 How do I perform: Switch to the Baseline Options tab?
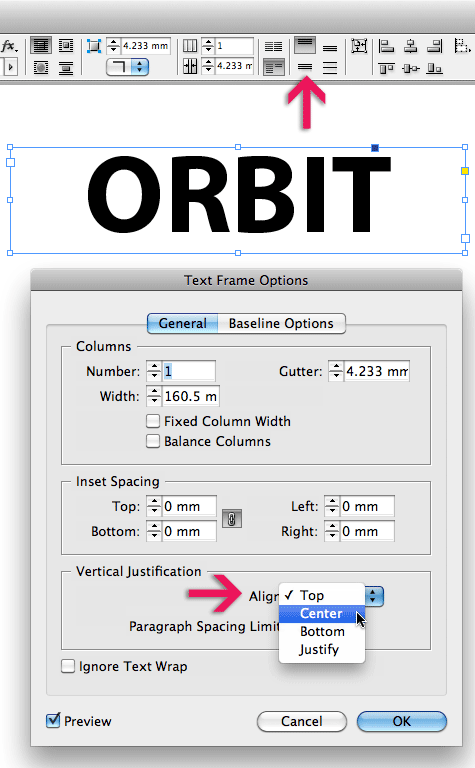(281, 323)
